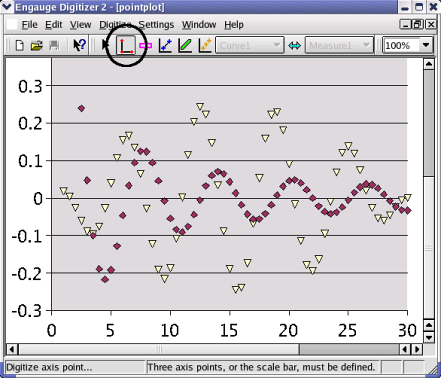Click the horizontal scrollbar left arrow
This screenshot has width=441, height=378.
coord(12,349)
